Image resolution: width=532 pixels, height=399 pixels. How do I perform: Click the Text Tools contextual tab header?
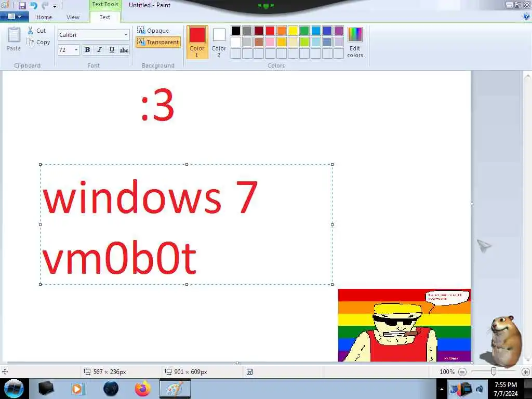point(105,4)
